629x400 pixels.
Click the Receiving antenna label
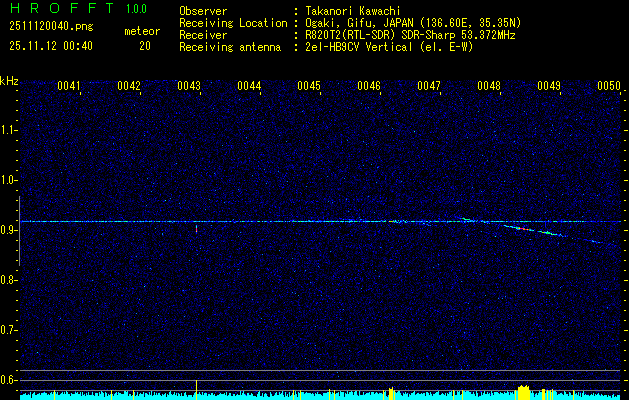coord(230,47)
